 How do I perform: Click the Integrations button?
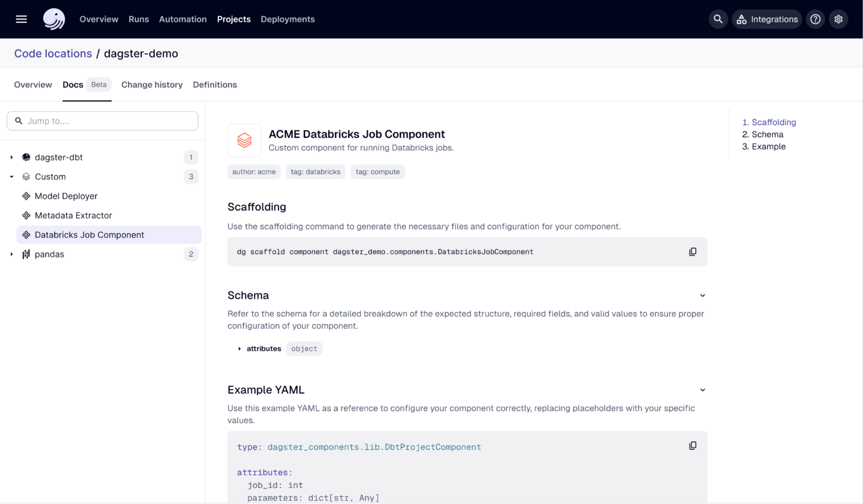point(767,19)
